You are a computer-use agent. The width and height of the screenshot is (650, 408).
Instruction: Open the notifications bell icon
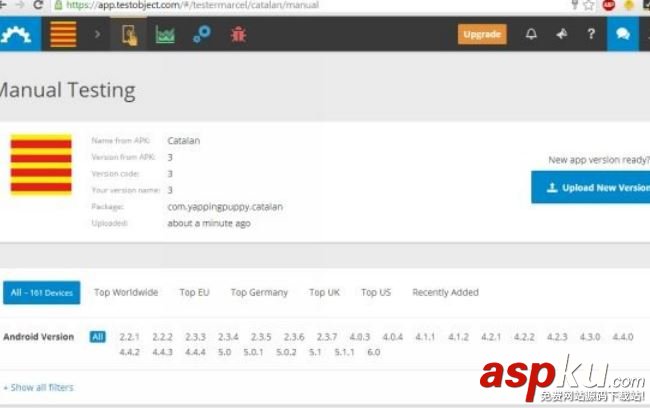tap(531, 34)
